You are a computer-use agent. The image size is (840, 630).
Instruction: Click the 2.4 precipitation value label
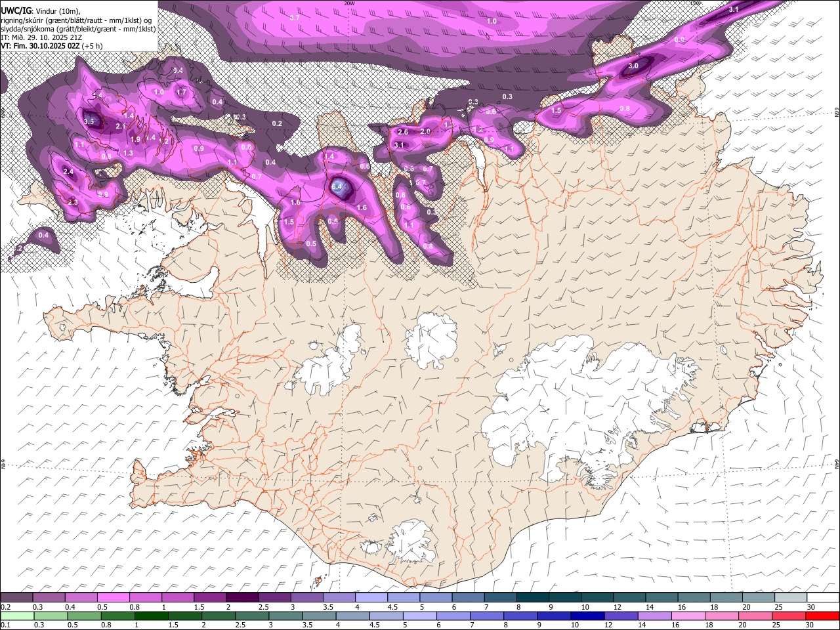click(68, 171)
